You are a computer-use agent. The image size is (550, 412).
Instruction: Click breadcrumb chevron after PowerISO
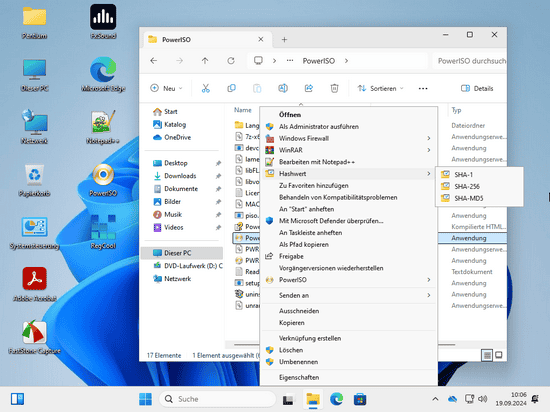tap(346, 61)
